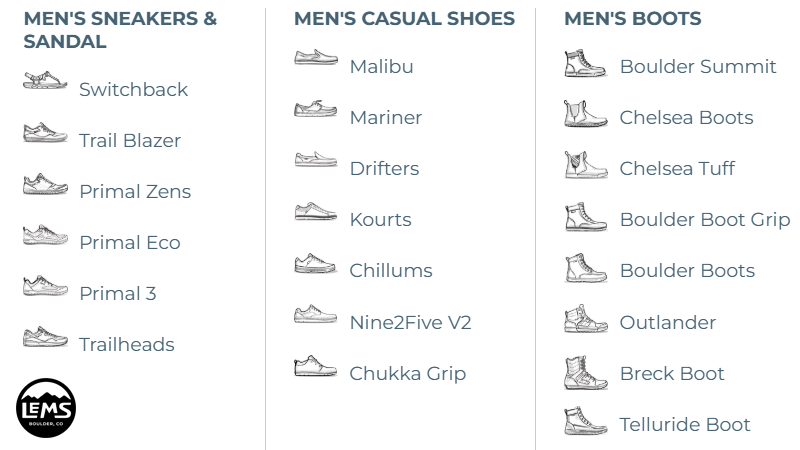This screenshot has width=800, height=450.
Task: Select the Boulder Boot Grip link
Action: click(705, 219)
